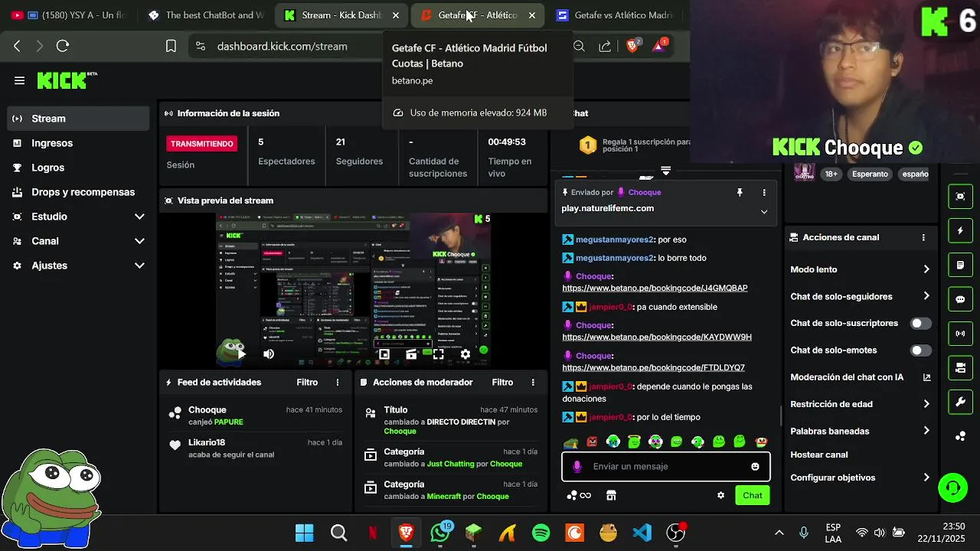Click Filtro in Feed de actividades

[x=307, y=382]
